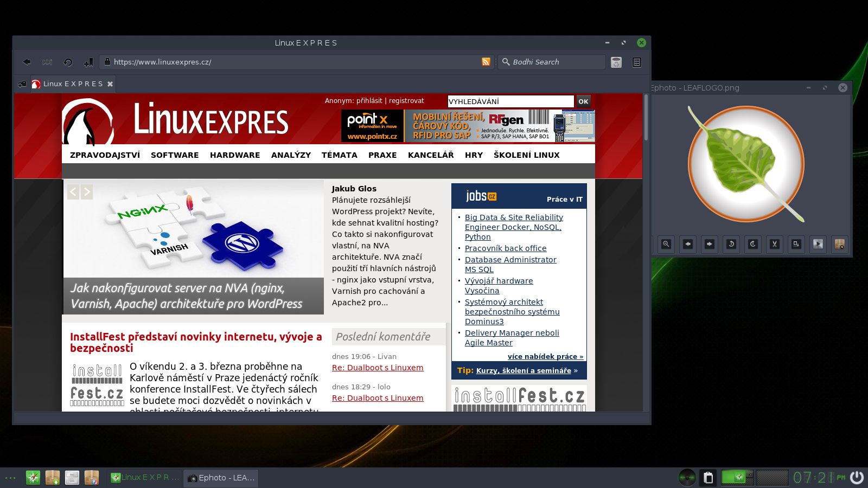Click více nabídek práce link

tap(545, 356)
